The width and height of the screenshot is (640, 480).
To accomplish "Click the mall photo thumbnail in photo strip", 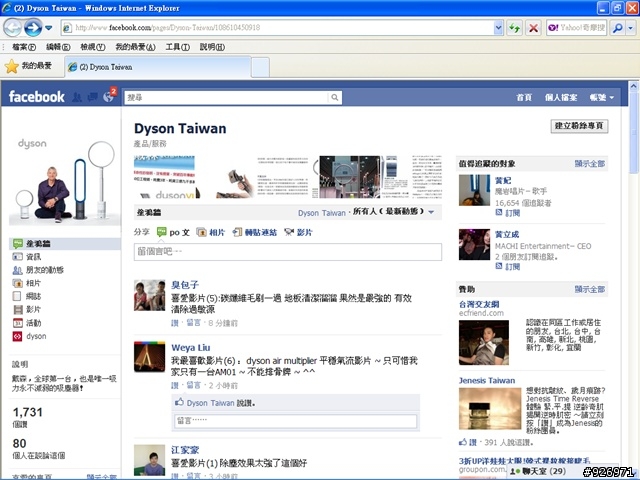I will 350,177.
